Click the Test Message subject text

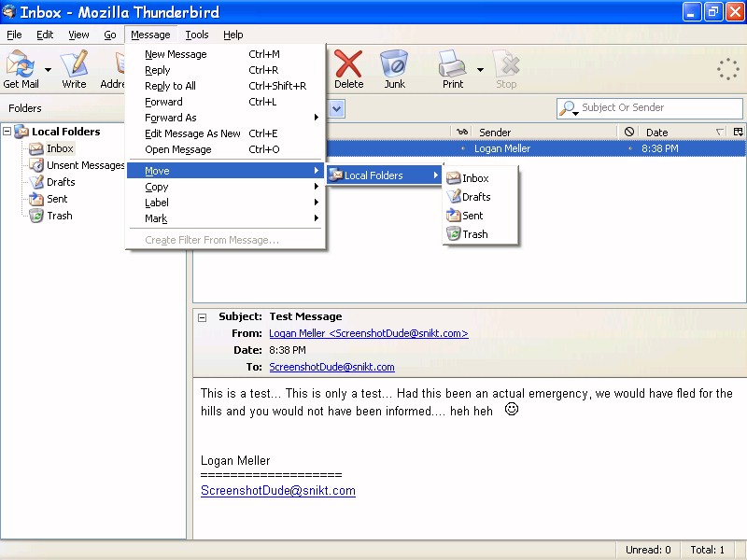pyautogui.click(x=305, y=316)
